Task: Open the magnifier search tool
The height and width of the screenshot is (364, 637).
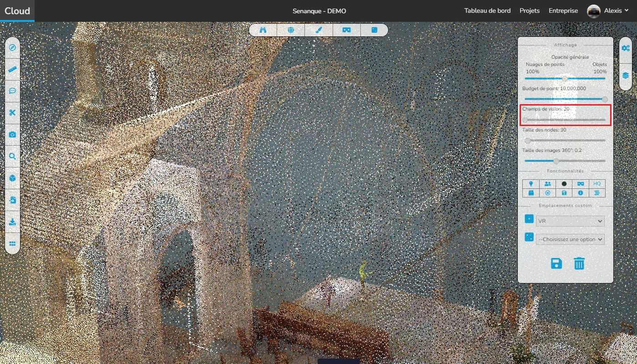Action: (x=12, y=156)
